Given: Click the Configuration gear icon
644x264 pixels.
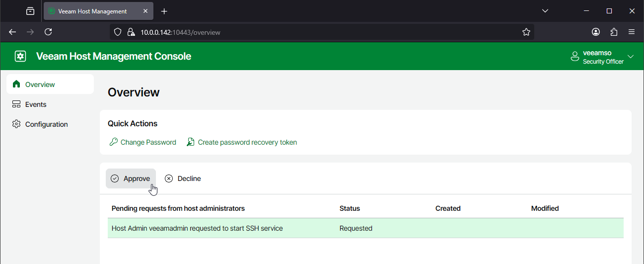Looking at the screenshot, I should point(16,124).
